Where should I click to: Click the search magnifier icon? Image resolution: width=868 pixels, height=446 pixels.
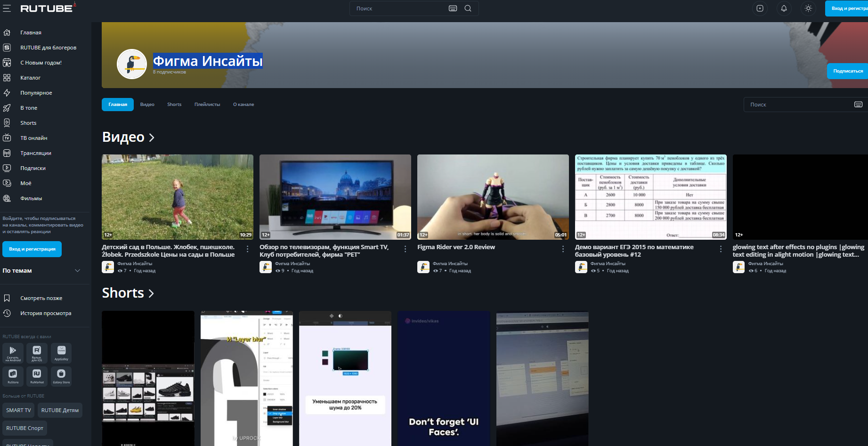[x=468, y=8]
